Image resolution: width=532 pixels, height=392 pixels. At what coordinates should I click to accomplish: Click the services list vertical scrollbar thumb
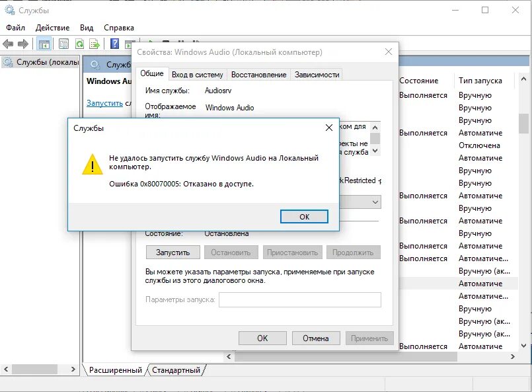pos(523,124)
